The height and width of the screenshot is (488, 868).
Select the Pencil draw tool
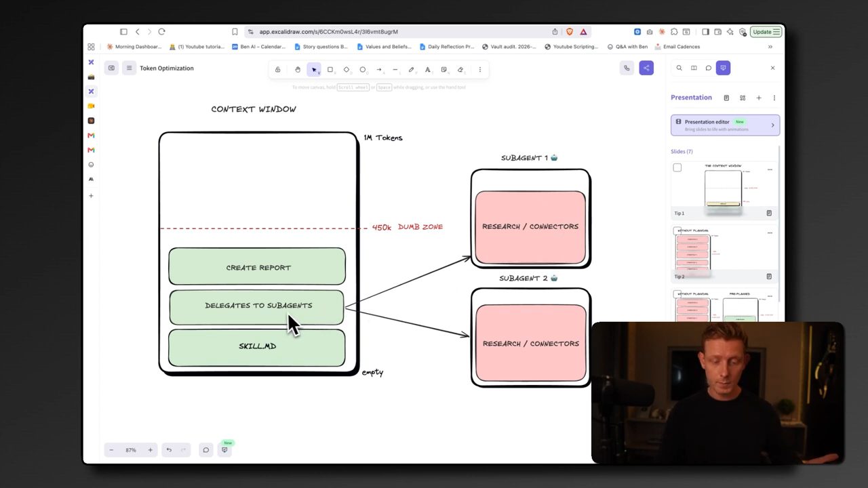(412, 69)
